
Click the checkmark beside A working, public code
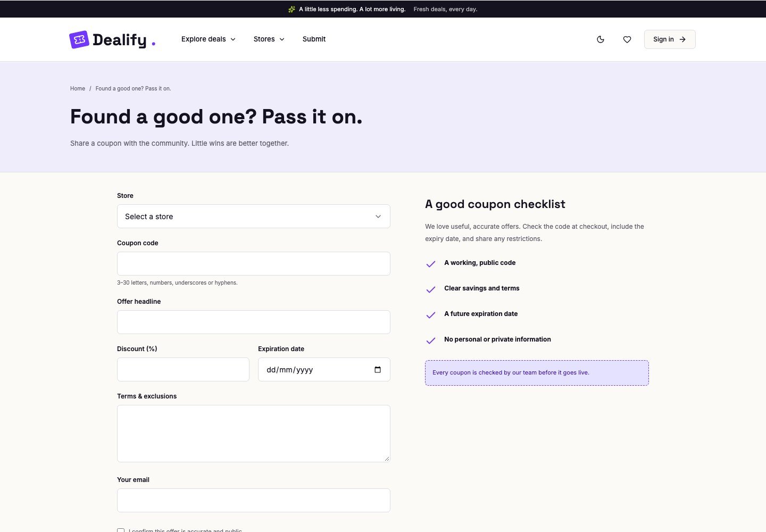pos(431,264)
